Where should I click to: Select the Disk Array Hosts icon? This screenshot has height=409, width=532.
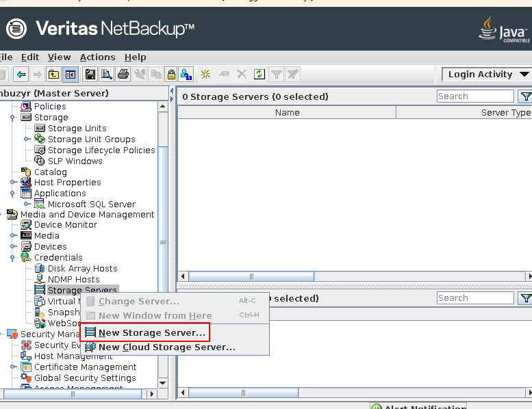coord(40,268)
